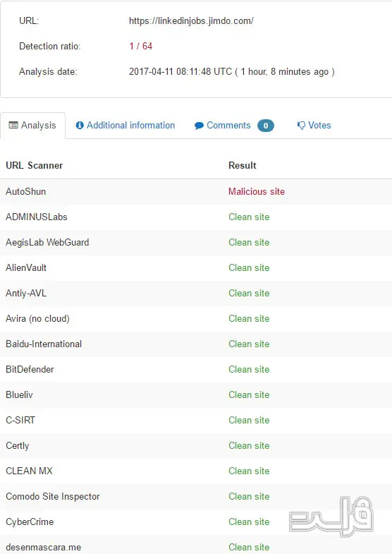Select the Avira (no cloud) scanner name
The width and height of the screenshot is (392, 554).
tap(38, 319)
